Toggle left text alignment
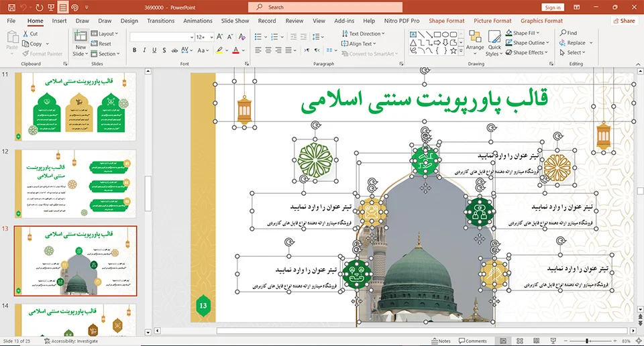 coord(258,50)
